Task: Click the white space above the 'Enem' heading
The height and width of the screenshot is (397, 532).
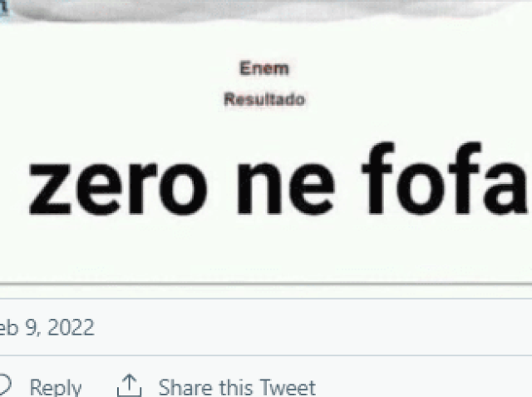Action: [264, 41]
